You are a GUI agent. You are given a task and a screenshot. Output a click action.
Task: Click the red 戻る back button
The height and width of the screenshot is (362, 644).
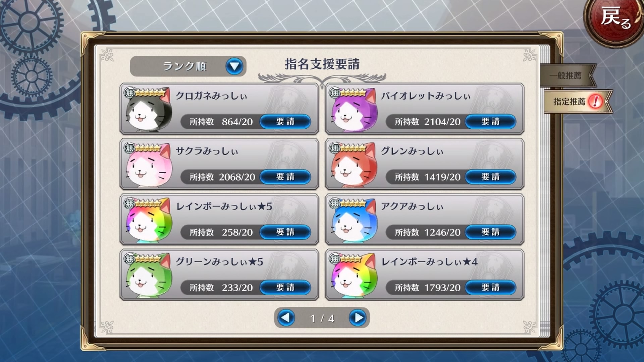point(615,20)
